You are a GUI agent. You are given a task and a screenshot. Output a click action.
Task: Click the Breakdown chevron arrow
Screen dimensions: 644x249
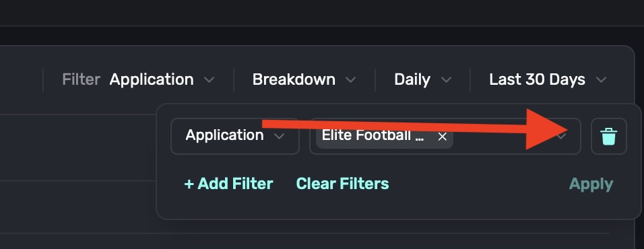click(350, 79)
